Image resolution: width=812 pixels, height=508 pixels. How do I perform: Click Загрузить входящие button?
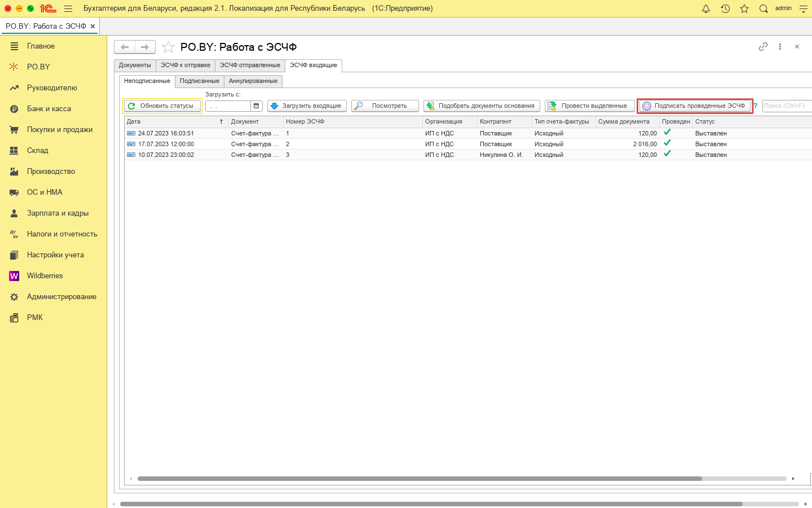(307, 106)
